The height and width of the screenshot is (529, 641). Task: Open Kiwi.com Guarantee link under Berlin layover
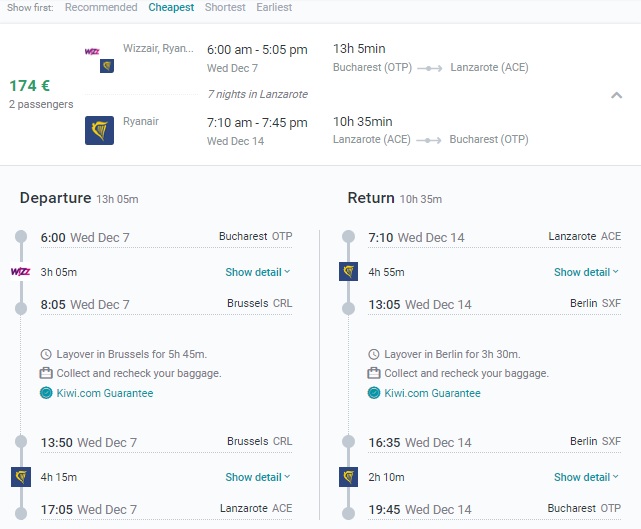coord(432,393)
